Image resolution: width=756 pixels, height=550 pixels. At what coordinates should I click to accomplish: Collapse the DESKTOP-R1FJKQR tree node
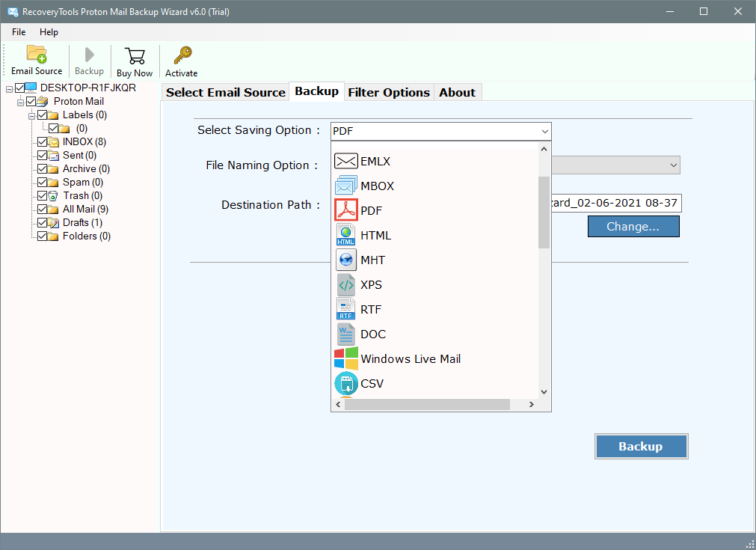[x=9, y=89]
